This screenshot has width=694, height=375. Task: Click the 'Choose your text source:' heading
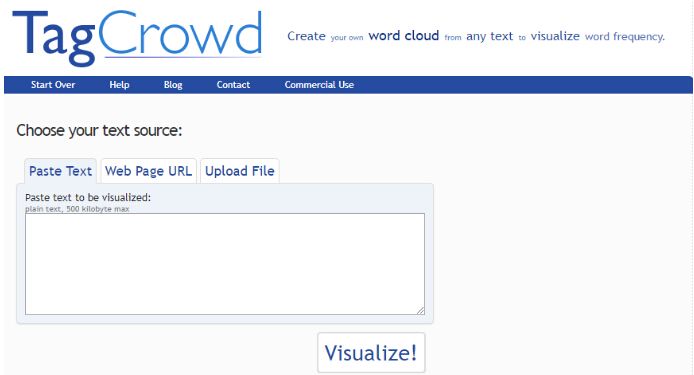[x=99, y=131]
